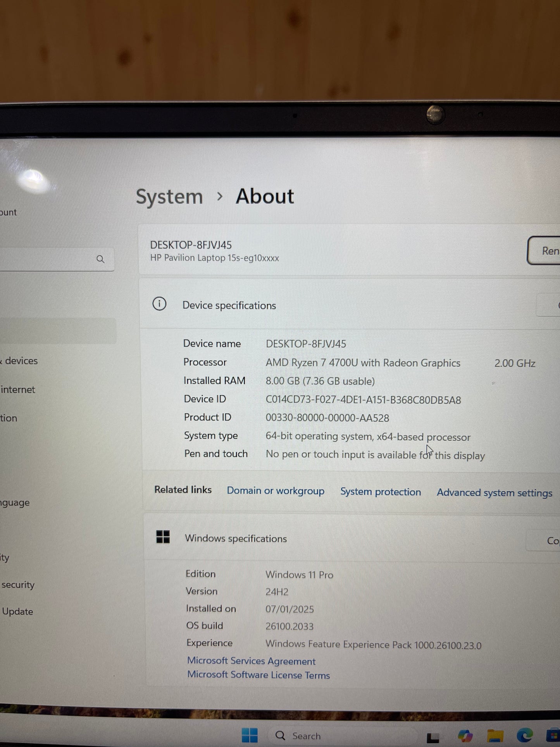Open Microsoft Services Agreement link
The height and width of the screenshot is (747, 560).
click(251, 661)
